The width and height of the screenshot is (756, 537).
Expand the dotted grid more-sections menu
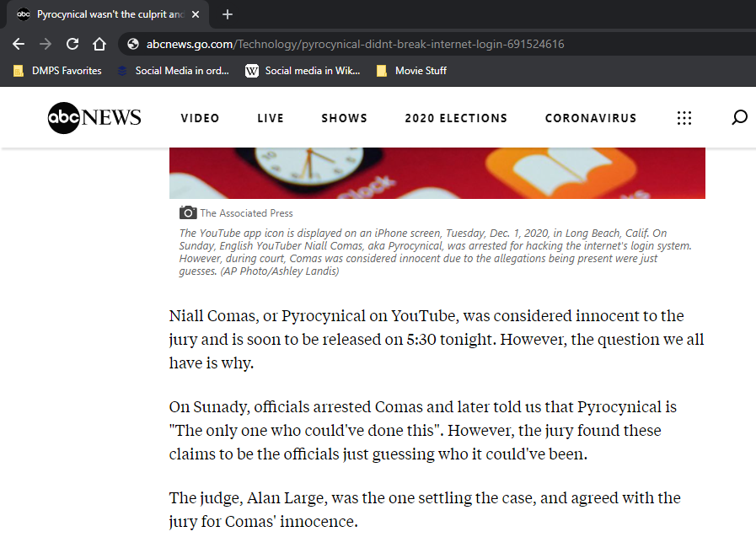684,118
